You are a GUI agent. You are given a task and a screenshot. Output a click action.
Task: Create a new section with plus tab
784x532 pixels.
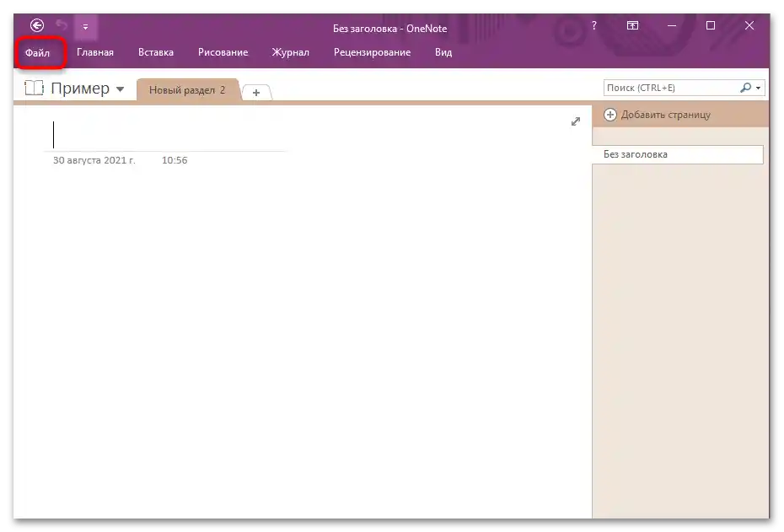point(256,93)
